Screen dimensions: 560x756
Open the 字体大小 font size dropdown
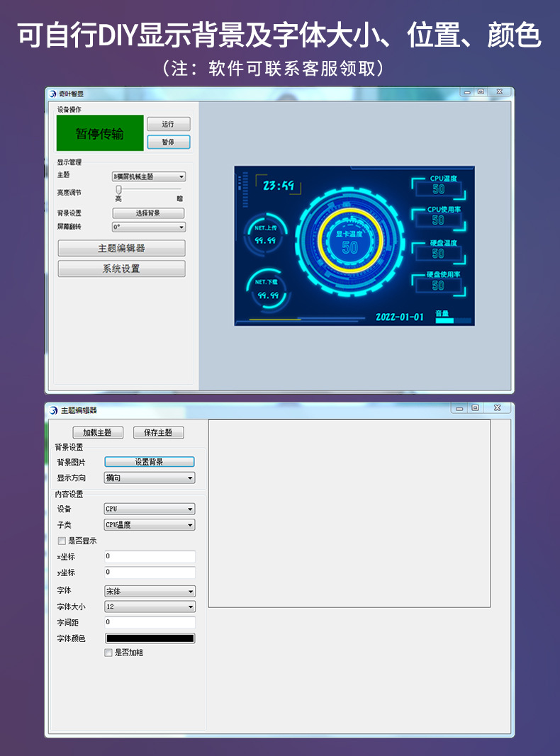coord(150,607)
